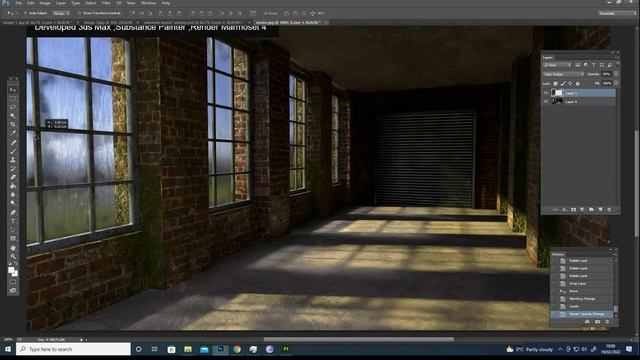
Task: Toggle layer filtering switch in Layers panel
Action: [618, 64]
